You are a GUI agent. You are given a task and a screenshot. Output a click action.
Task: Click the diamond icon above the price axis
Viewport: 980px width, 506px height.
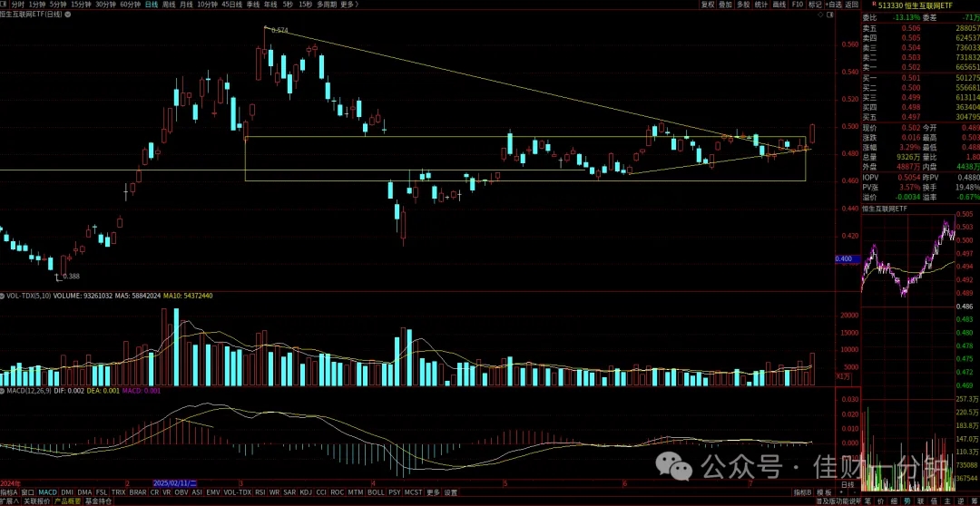pyautogui.click(x=818, y=14)
